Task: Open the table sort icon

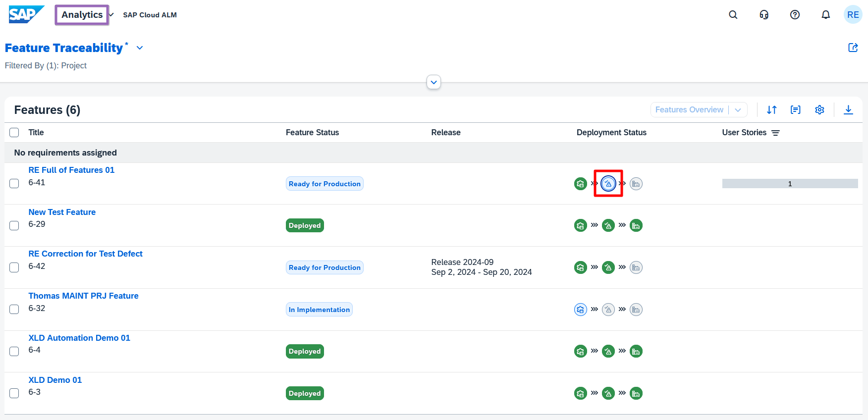Action: coord(771,110)
